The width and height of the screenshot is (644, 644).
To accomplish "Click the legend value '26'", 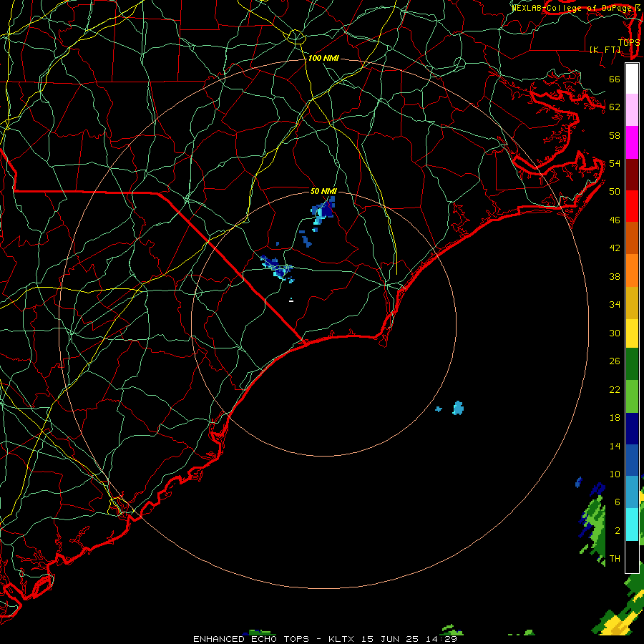I will click(x=615, y=362).
